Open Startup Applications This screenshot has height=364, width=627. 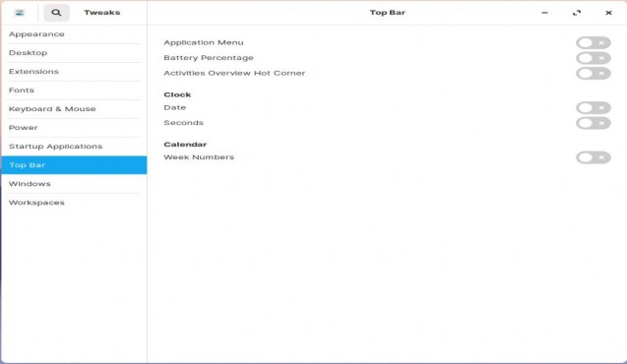pyautogui.click(x=74, y=147)
